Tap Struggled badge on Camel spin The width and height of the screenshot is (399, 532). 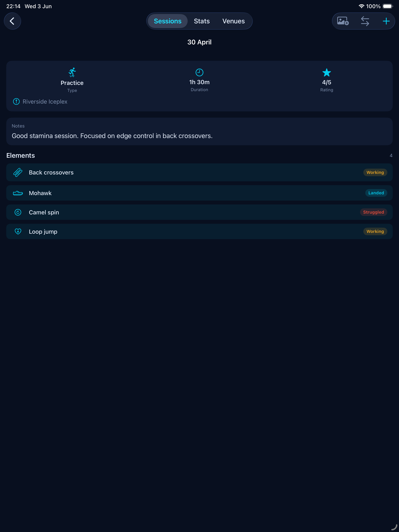(x=373, y=212)
